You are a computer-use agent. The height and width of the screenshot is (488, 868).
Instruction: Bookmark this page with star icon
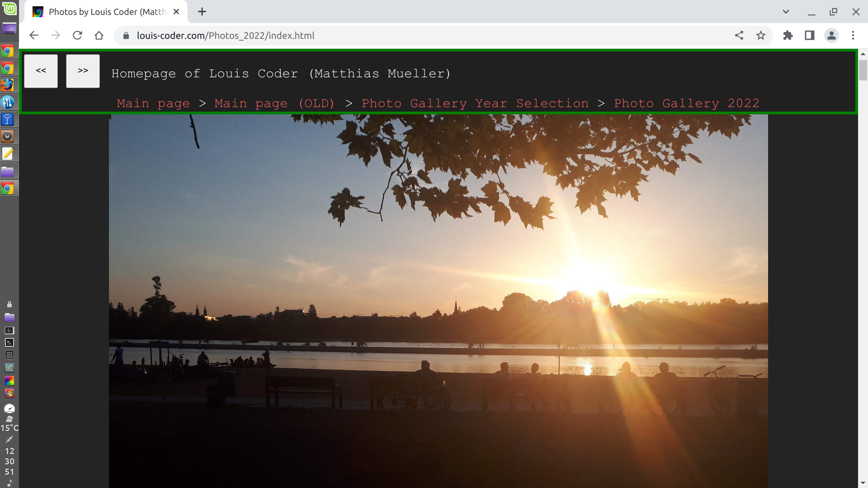tap(761, 35)
